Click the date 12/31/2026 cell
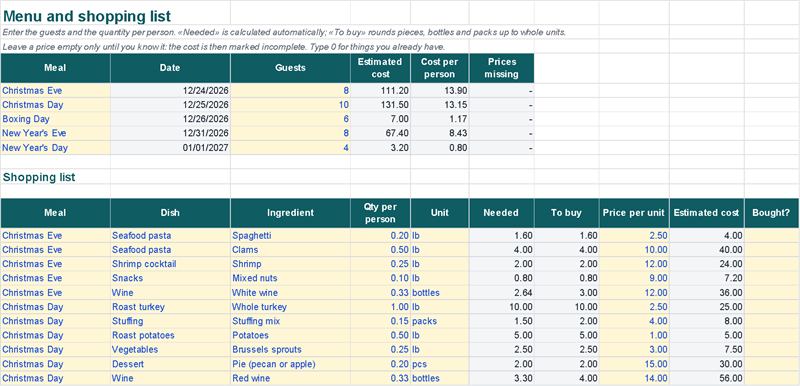 (x=170, y=133)
